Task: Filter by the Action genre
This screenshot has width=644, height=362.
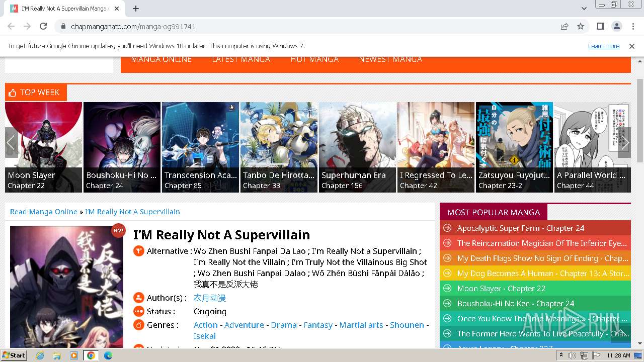Action: coord(206,325)
